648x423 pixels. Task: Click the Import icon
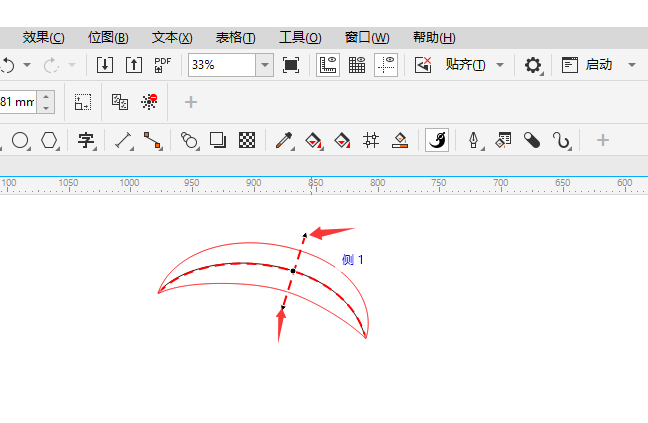(x=105, y=65)
